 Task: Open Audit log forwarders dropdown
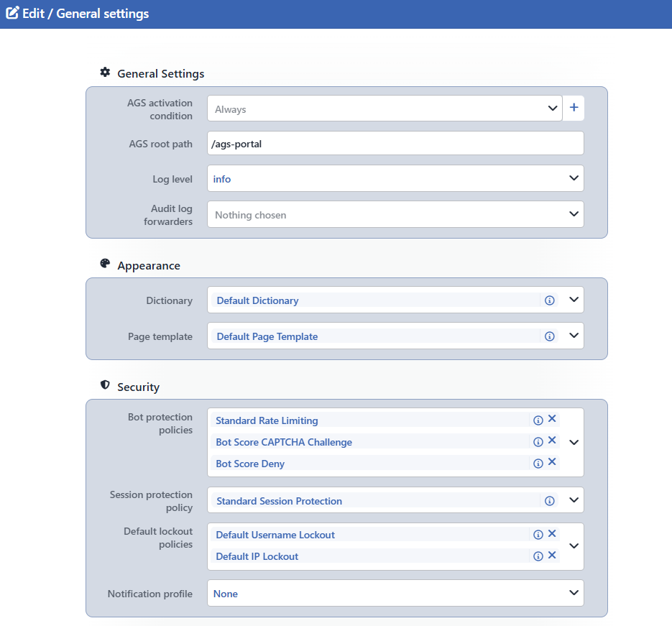point(395,214)
